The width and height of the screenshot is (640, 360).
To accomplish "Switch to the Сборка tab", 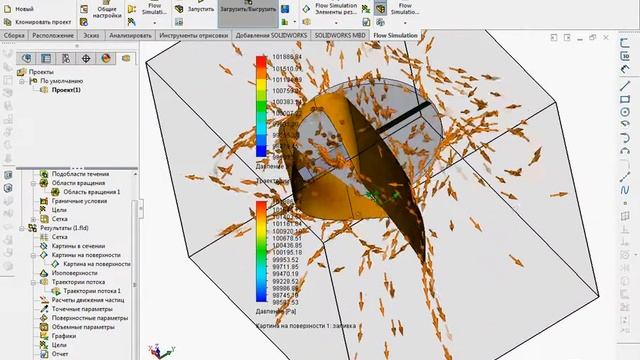I will tap(14, 36).
